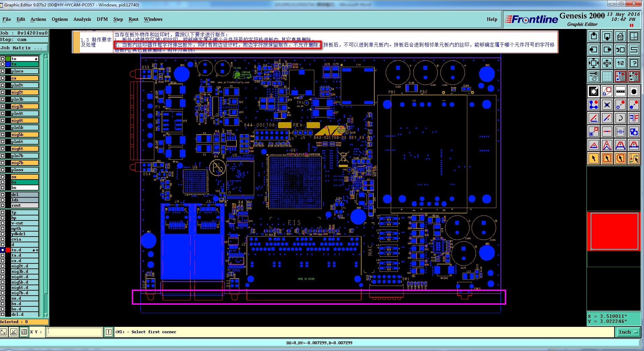Open the Rout menu
Image resolution: width=644 pixels, height=351 pixels.
tap(133, 19)
